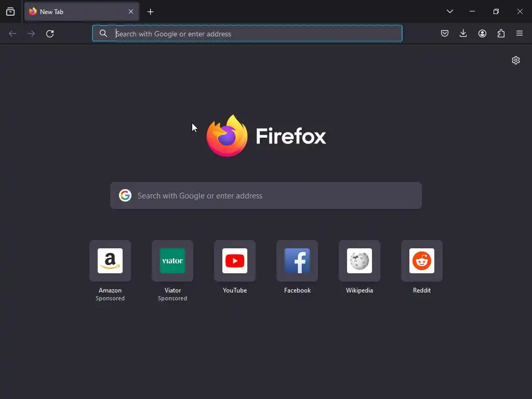Open the Extensions panel
Viewport: 532px width, 399px height.
501,33
